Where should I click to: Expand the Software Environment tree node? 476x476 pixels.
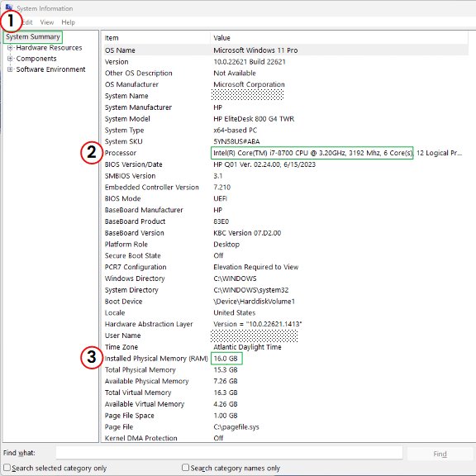10,69
